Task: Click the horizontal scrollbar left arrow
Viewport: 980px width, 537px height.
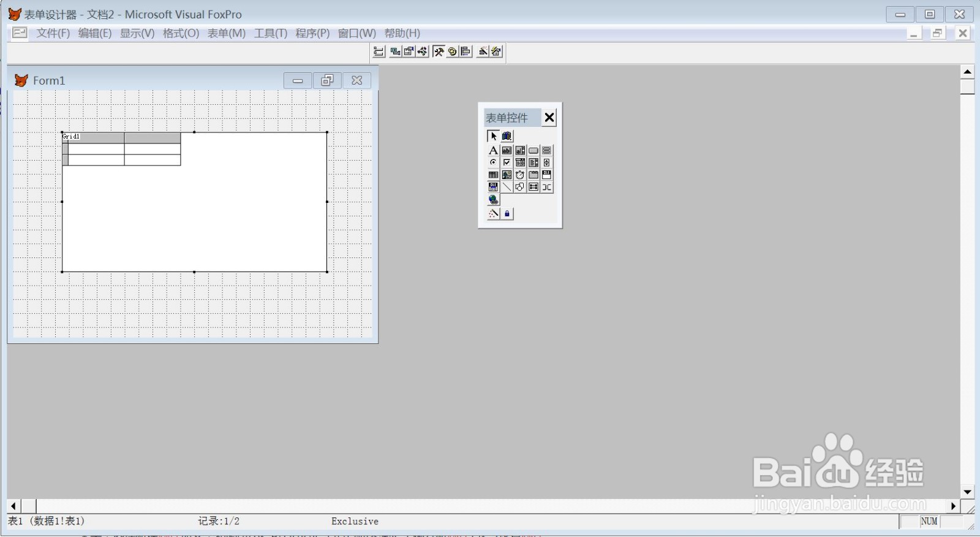Action: [14, 506]
